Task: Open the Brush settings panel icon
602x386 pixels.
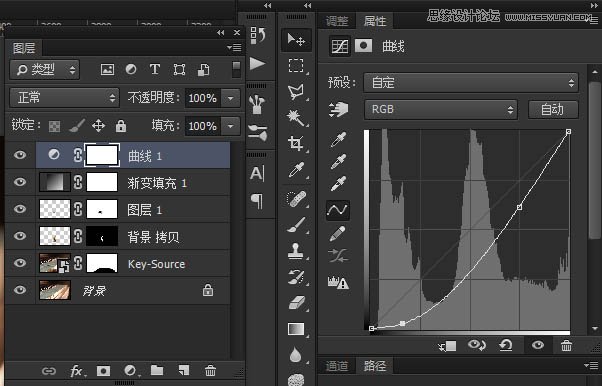Action: coord(258,133)
